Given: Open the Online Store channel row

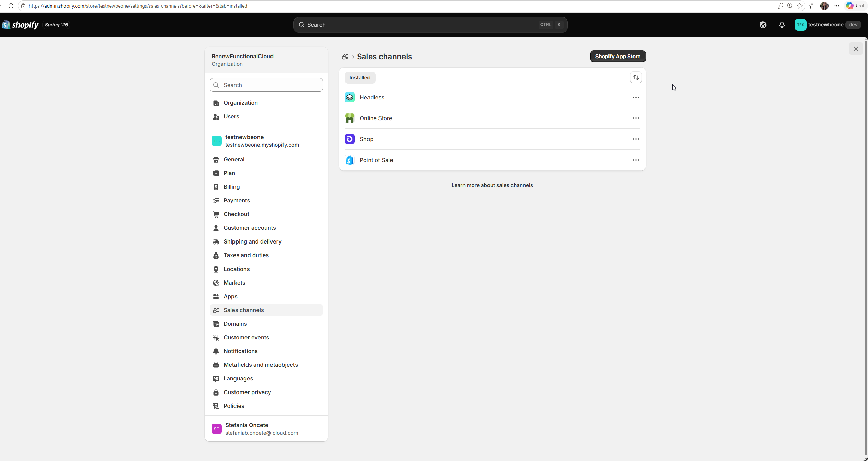Looking at the screenshot, I should pyautogui.click(x=492, y=118).
